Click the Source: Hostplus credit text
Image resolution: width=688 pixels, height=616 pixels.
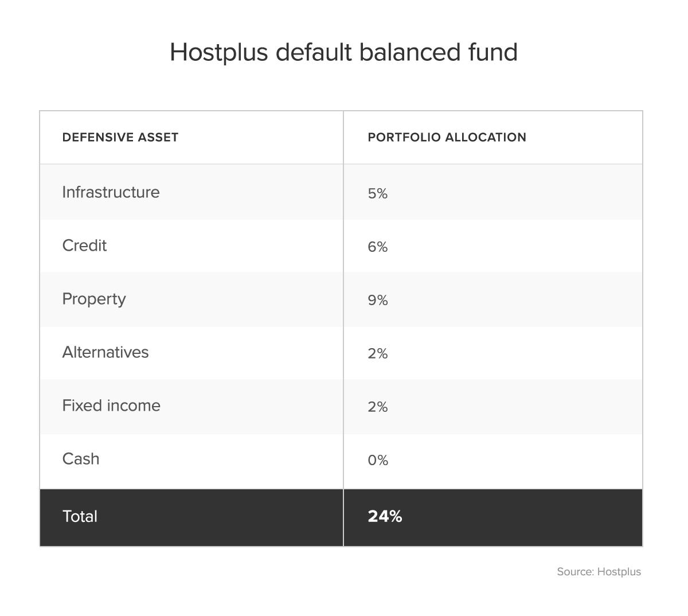coord(599,572)
